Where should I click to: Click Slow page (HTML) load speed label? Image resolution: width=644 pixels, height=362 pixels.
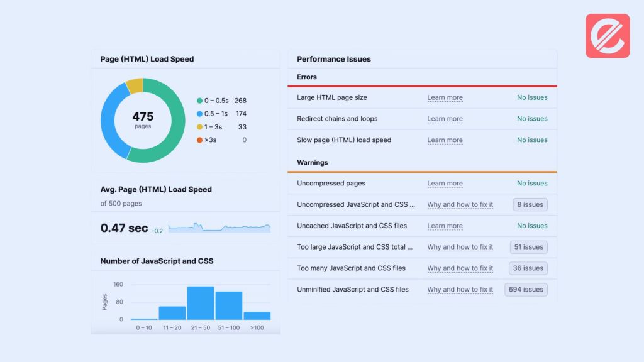click(344, 140)
